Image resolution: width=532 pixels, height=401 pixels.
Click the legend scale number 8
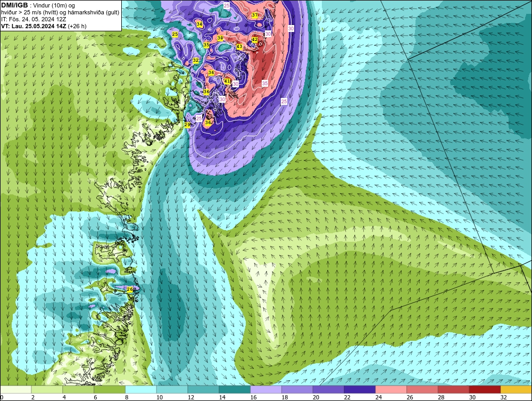point(127,397)
